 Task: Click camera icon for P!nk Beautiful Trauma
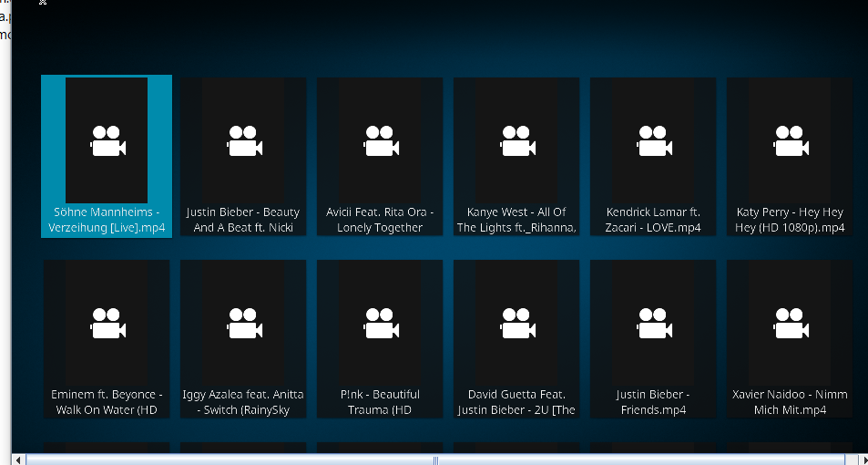pyautogui.click(x=381, y=323)
